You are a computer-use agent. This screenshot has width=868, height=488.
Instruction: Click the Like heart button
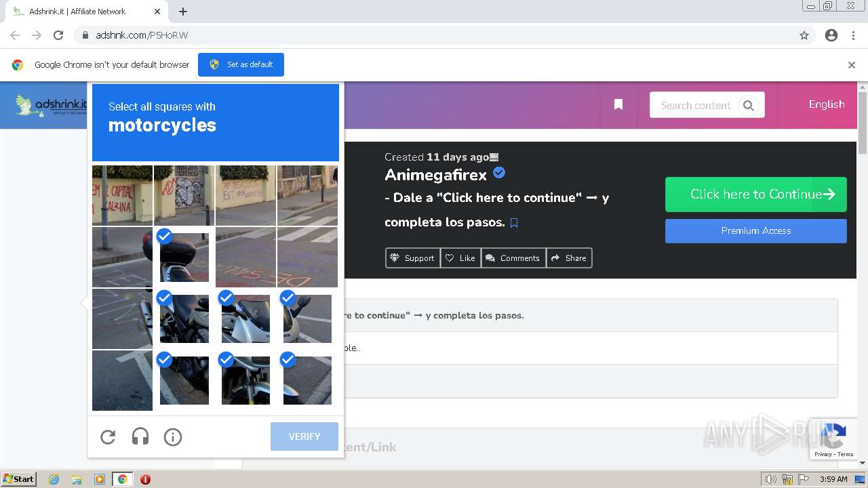tap(460, 258)
